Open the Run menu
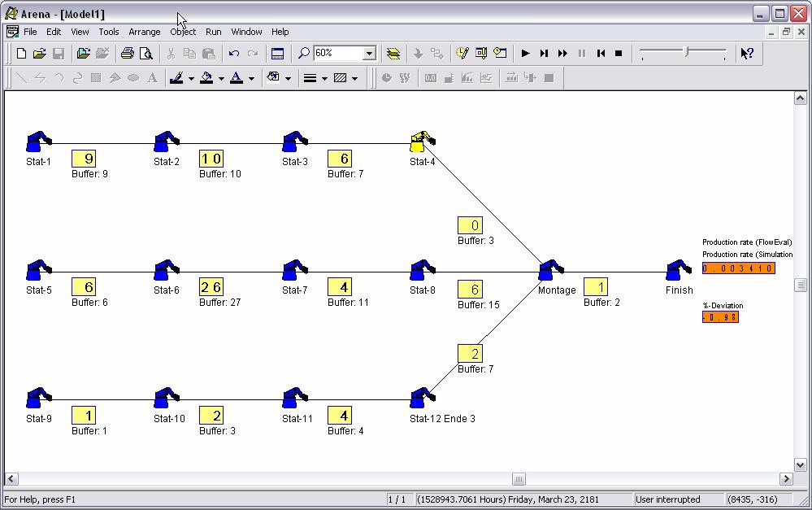Screen dimensions: 812x510 coord(213,32)
